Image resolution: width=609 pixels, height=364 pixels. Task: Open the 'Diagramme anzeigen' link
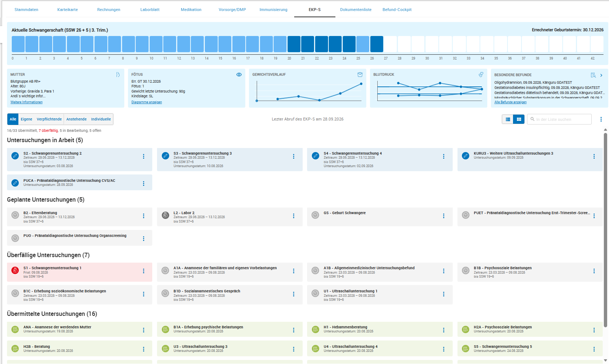[x=147, y=102]
